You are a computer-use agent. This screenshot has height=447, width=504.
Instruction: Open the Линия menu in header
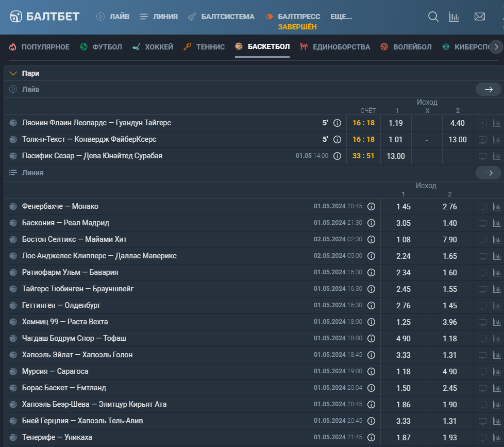(158, 16)
